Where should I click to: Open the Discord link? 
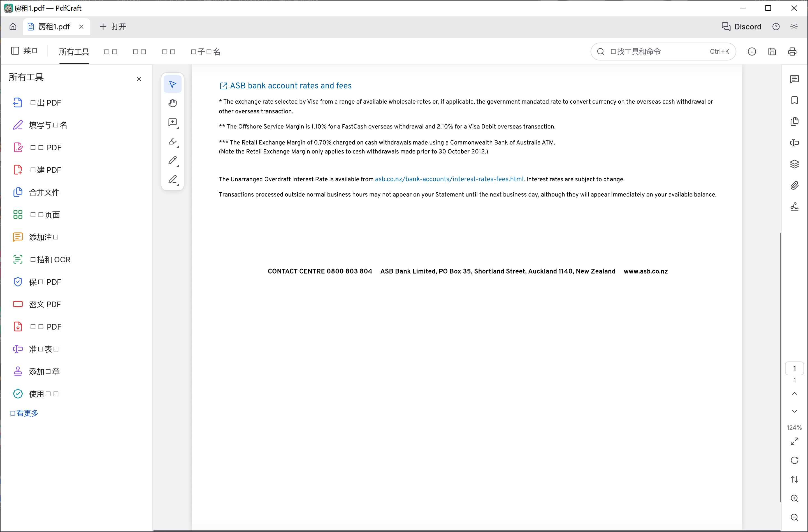(x=741, y=27)
